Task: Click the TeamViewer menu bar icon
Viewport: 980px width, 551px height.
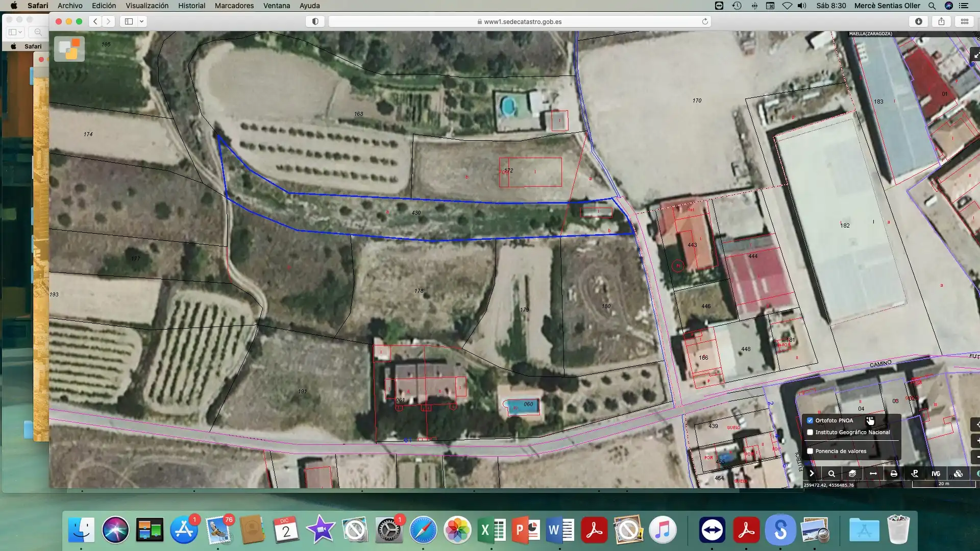Action: 719,6
